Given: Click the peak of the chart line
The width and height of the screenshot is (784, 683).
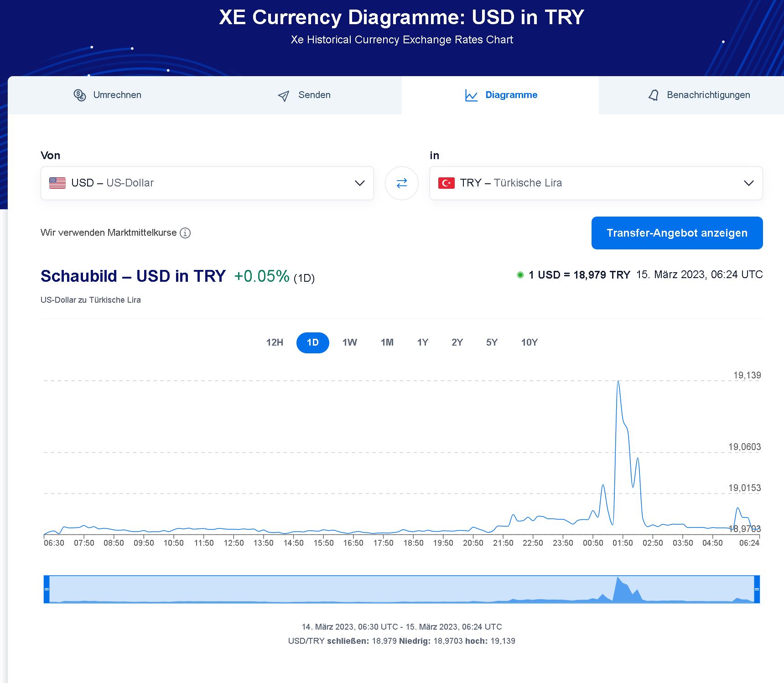Looking at the screenshot, I should [618, 381].
